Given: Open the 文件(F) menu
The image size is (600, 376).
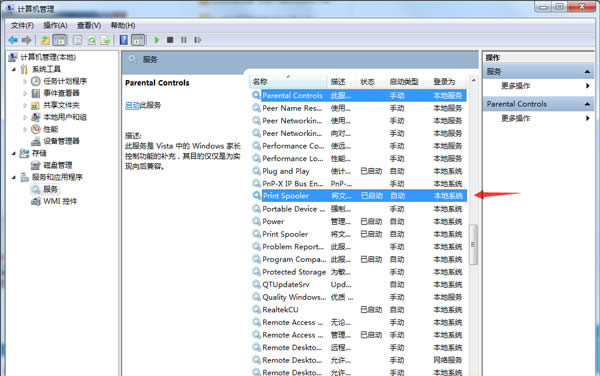Looking at the screenshot, I should (x=22, y=26).
